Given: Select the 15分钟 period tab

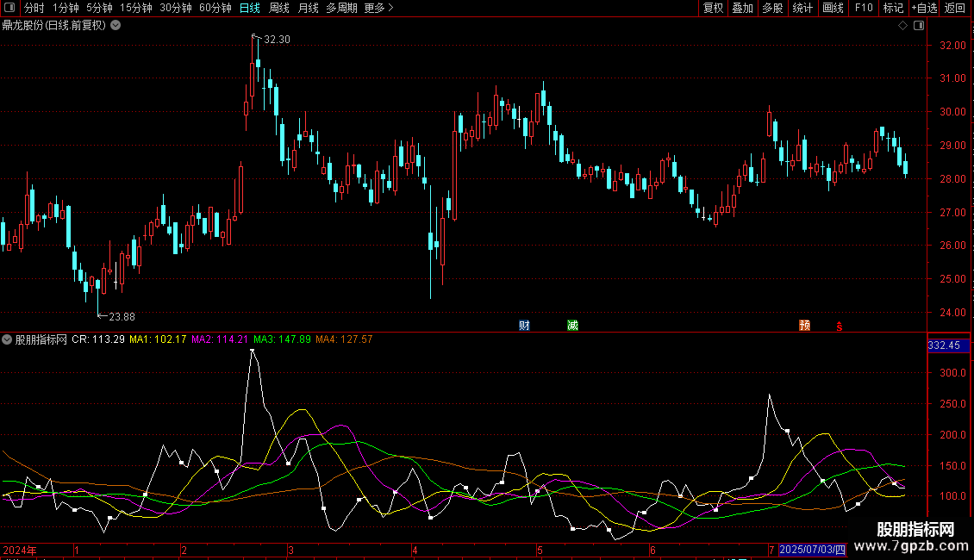Looking at the screenshot, I should (x=135, y=8).
